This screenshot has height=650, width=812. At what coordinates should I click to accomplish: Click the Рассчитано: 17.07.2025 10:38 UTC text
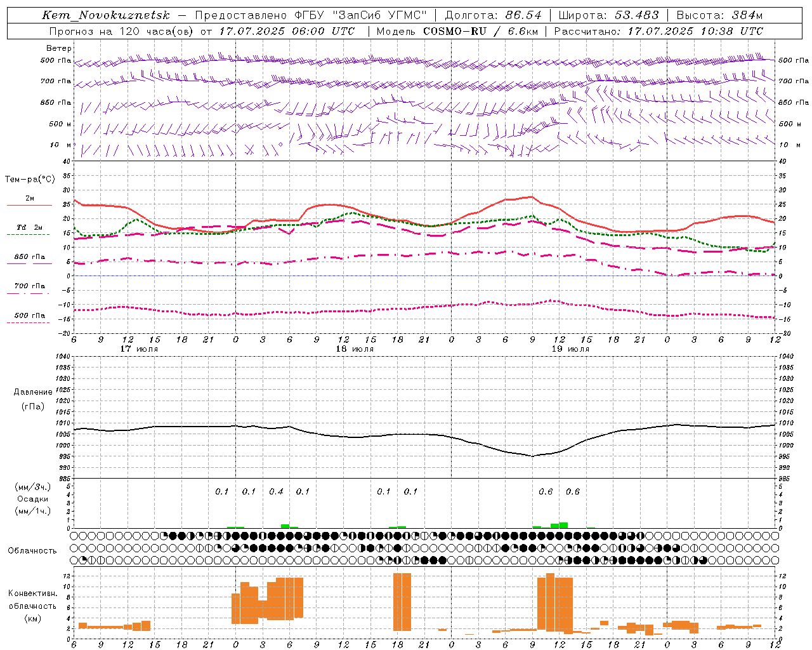[658, 30]
